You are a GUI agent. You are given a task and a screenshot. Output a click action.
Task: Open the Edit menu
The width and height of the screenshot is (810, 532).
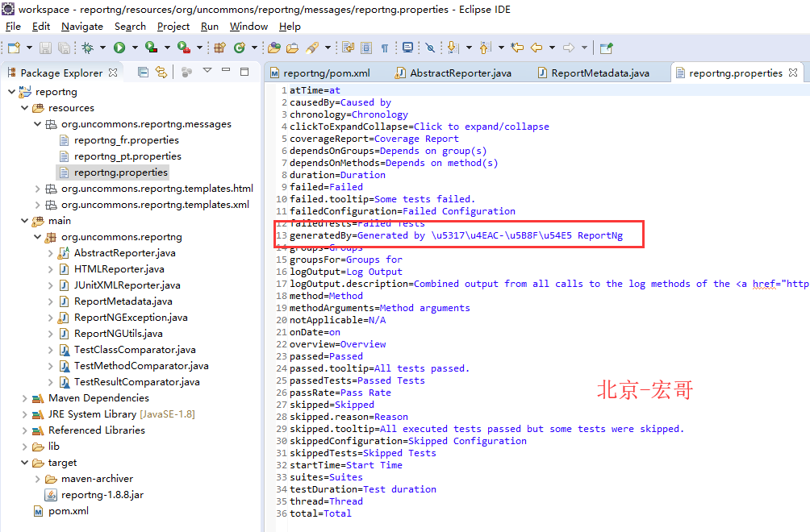tap(41, 27)
